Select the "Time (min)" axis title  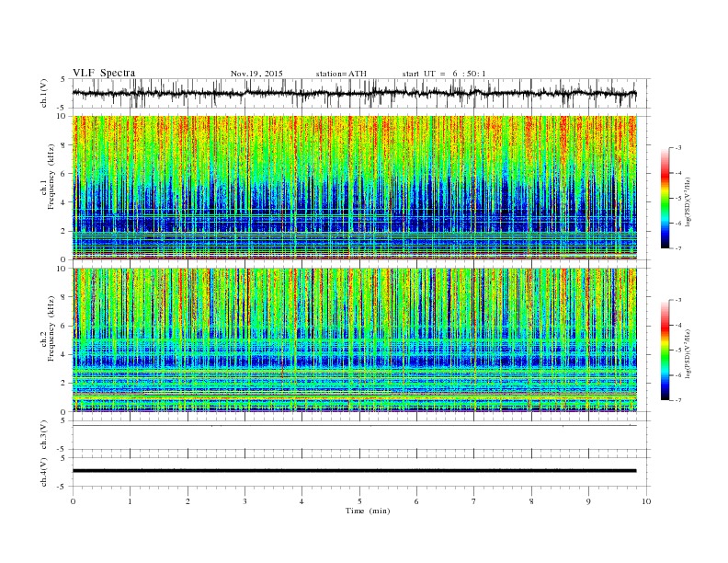pyautogui.click(x=368, y=511)
